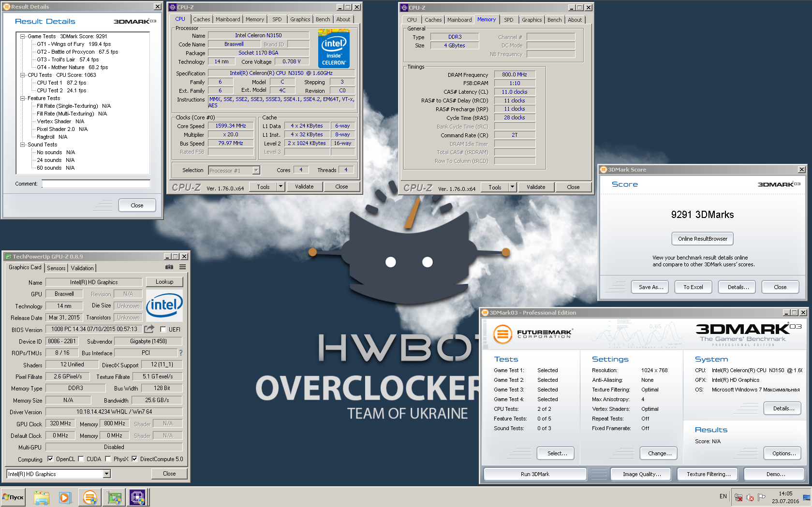Click the BIOS export share icon in GPU-Z
812x507 pixels.
tap(149, 329)
